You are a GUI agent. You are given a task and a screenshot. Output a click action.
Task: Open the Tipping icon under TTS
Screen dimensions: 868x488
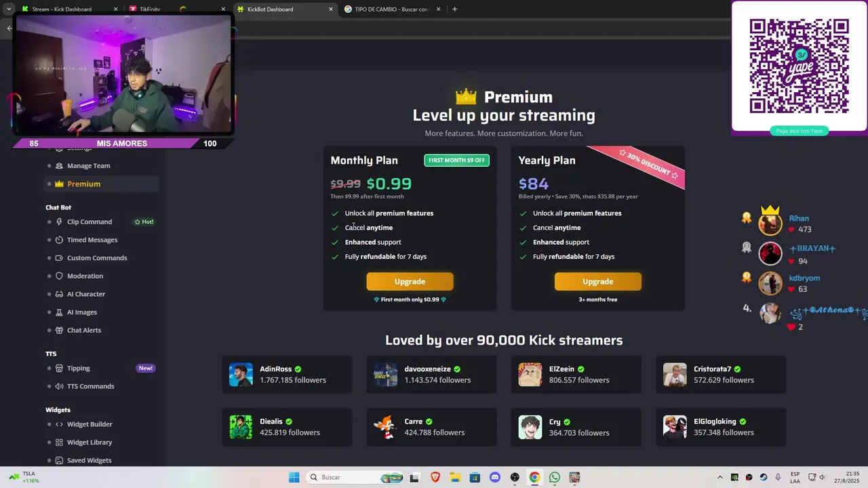click(x=59, y=368)
